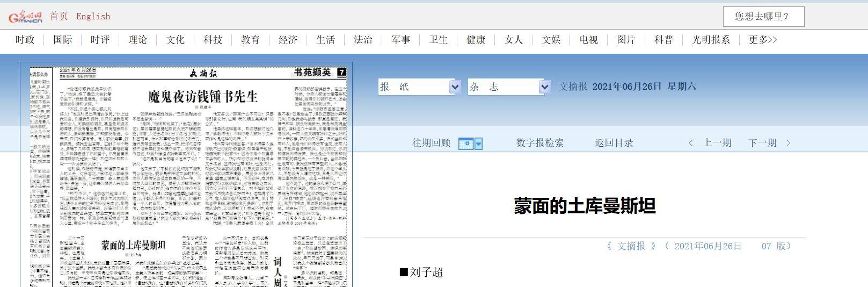
Task: Open the 时政 navigation section
Action: [x=25, y=40]
